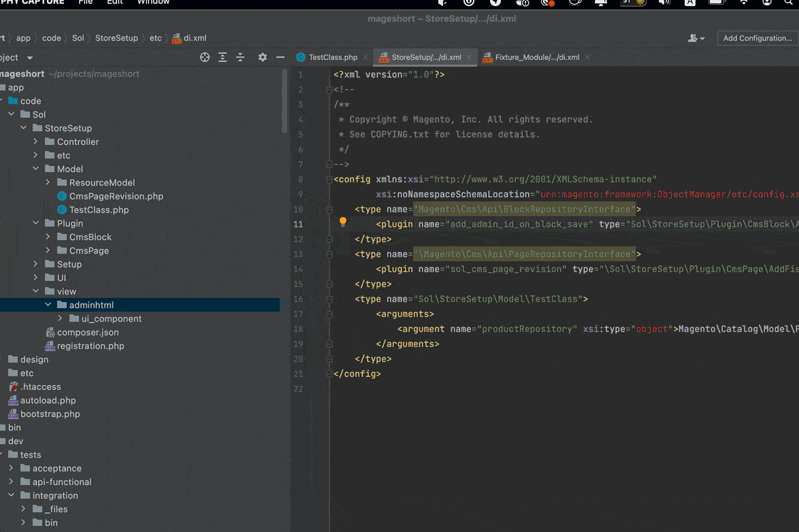
Task: Click the Collapse All icon in project panel
Action: point(240,58)
